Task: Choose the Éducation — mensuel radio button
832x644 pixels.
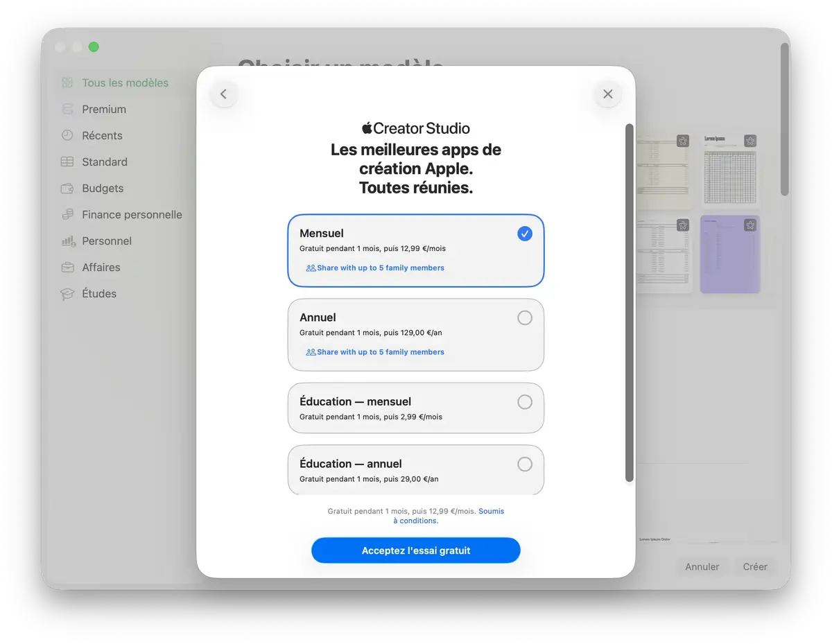Action: click(525, 402)
